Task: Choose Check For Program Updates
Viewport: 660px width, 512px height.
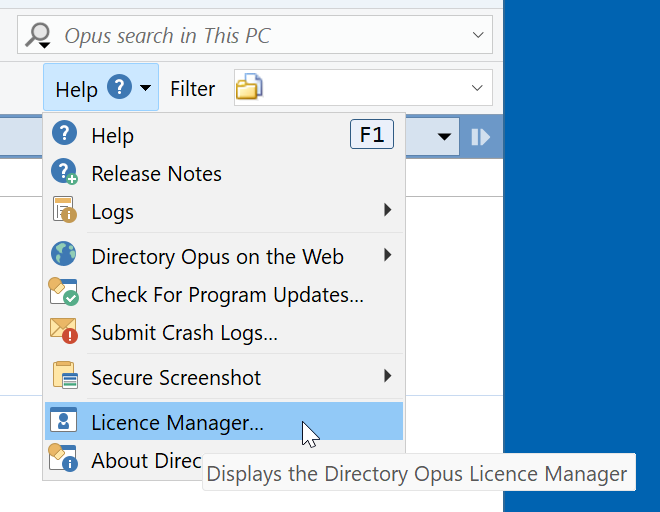Action: (224, 294)
